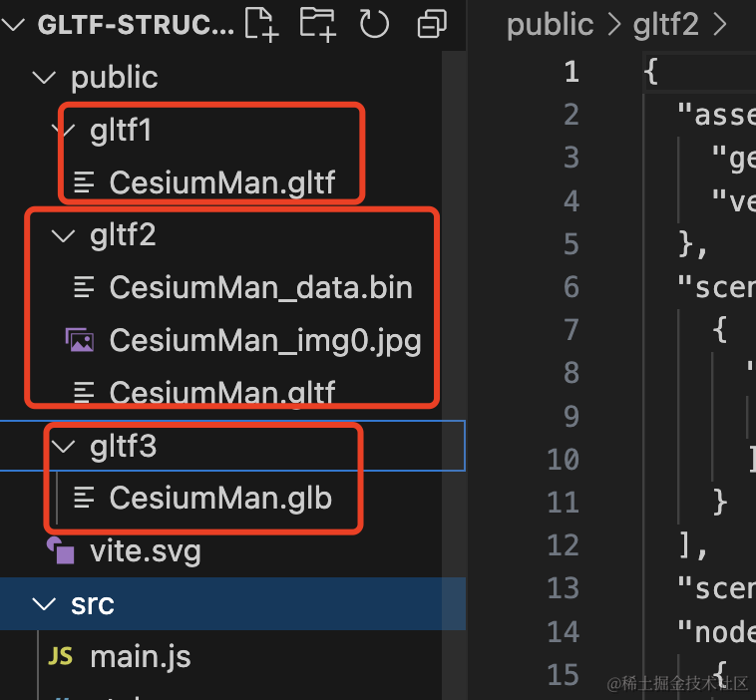Open CesiumMan.gltf inside gltf1
Screen dimensions: 756x700
tap(221, 182)
